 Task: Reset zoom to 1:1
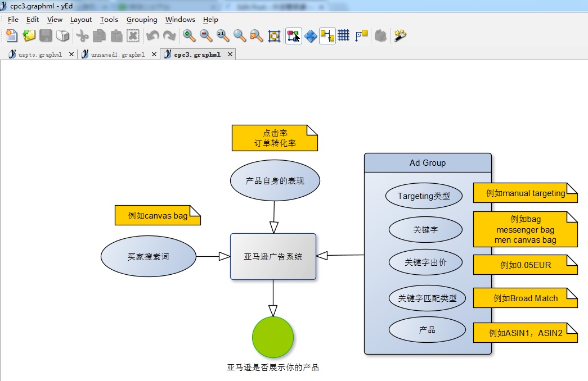223,36
